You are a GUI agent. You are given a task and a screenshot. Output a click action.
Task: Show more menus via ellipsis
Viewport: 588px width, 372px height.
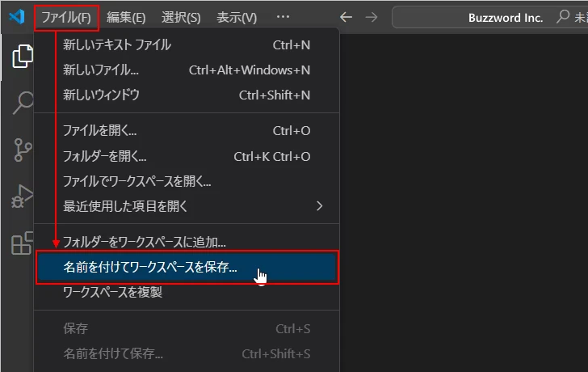pyautogui.click(x=283, y=16)
